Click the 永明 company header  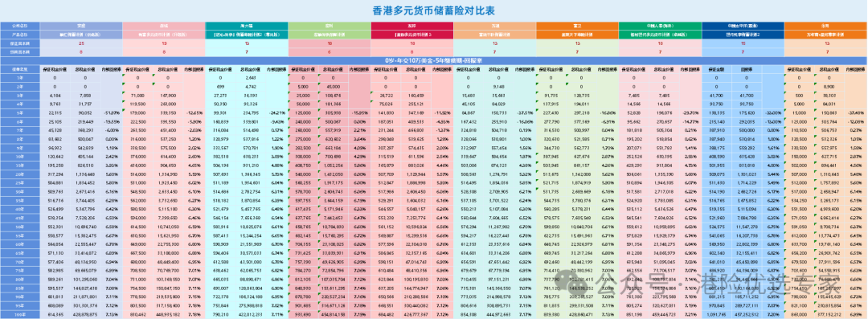coord(826,26)
